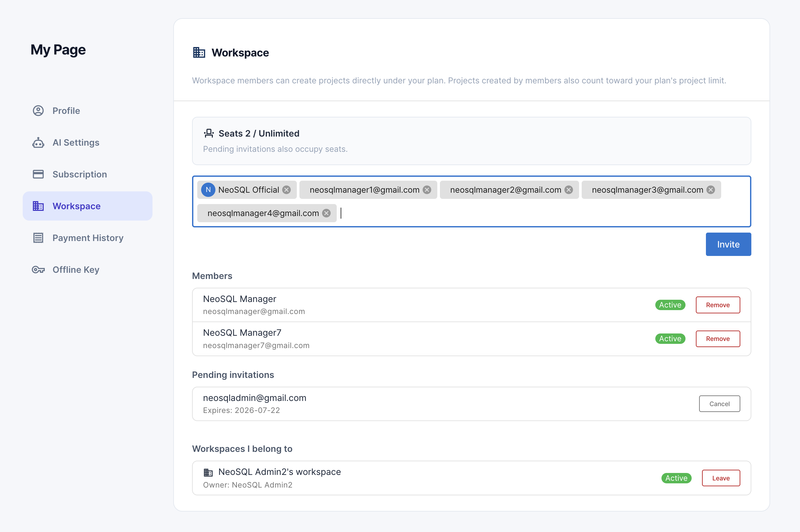Viewport: 800px width, 532px height.
Task: Remove the neosqlmanager3@gmail.com chip
Action: pyautogui.click(x=711, y=190)
